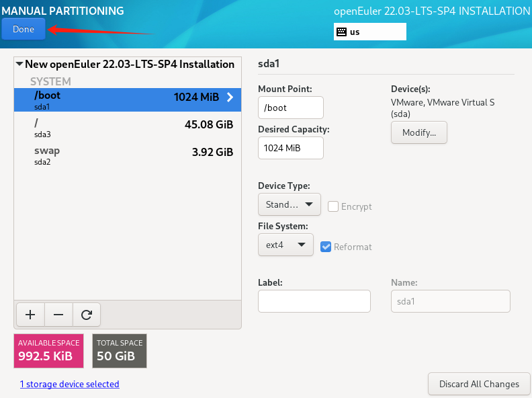Open the ext4 File System dropdown
This screenshot has height=398, width=532.
click(x=285, y=245)
